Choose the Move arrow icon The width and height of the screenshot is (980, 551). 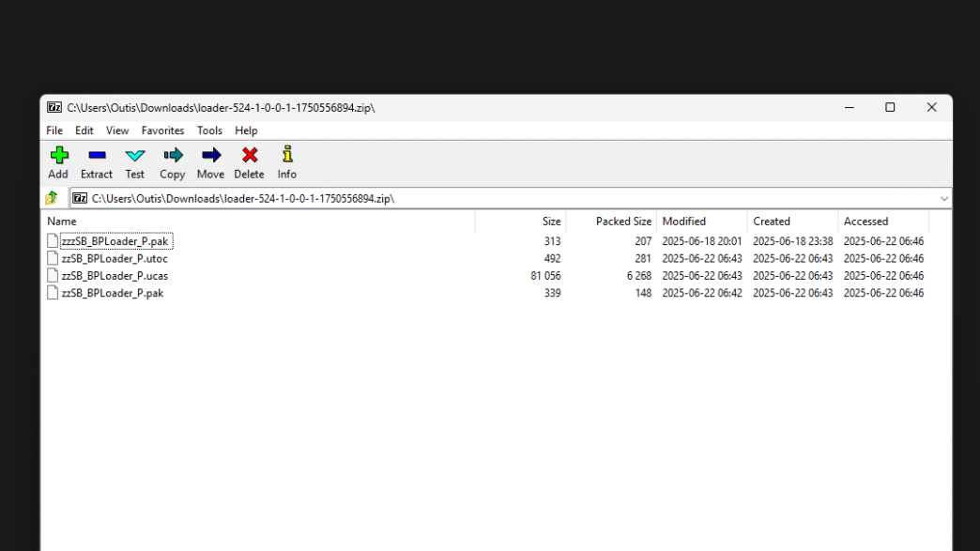point(210,156)
